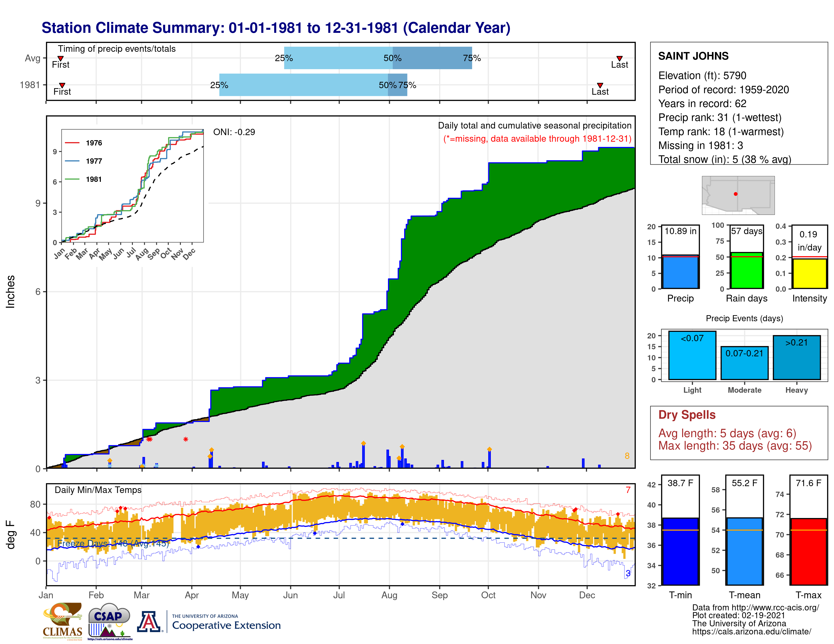Click the cals.arizona.edu/climate URL
The height and width of the screenshot is (644, 834).
752,632
